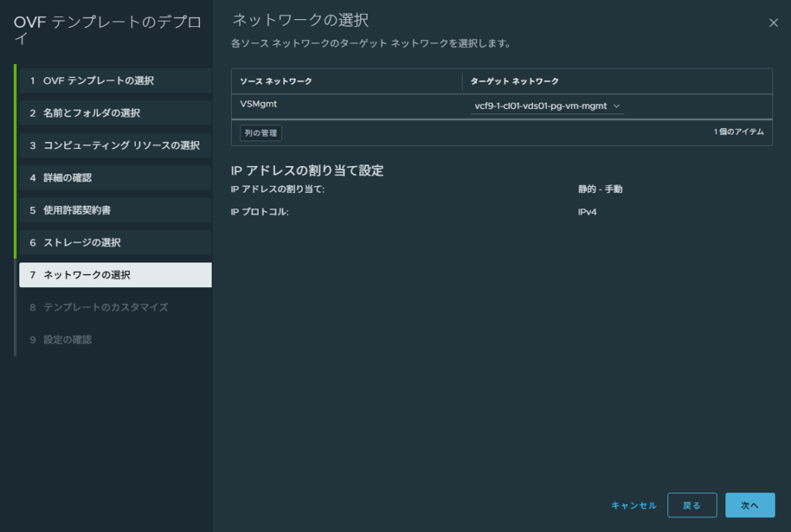Close the OVF deploy dialog with X

click(x=773, y=23)
